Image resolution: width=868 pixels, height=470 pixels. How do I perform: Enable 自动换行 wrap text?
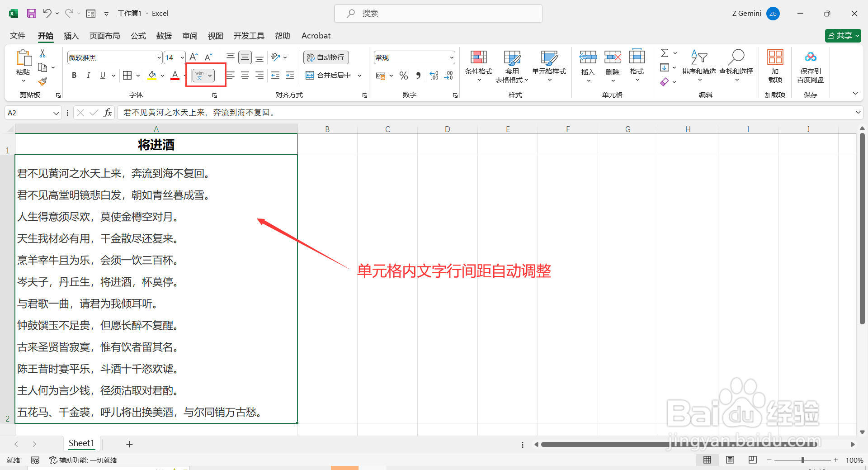click(325, 57)
